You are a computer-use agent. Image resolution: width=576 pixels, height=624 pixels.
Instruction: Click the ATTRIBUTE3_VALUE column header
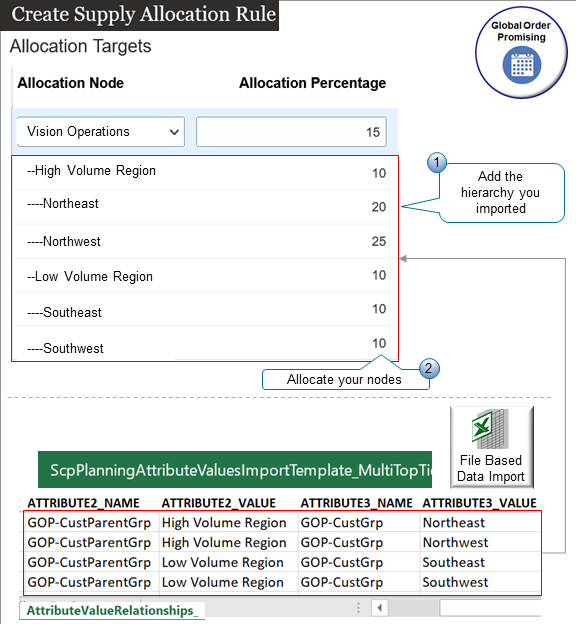[x=479, y=503]
